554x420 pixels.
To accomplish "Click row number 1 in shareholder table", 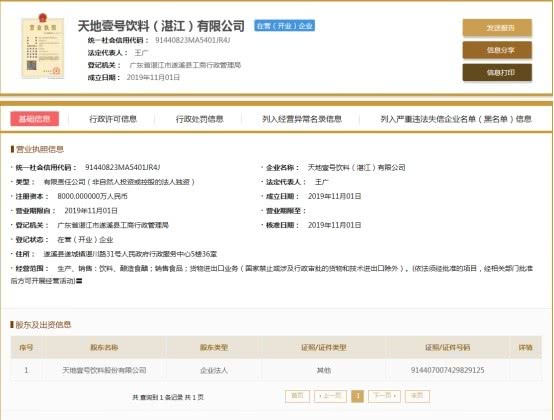I will 26,370.
